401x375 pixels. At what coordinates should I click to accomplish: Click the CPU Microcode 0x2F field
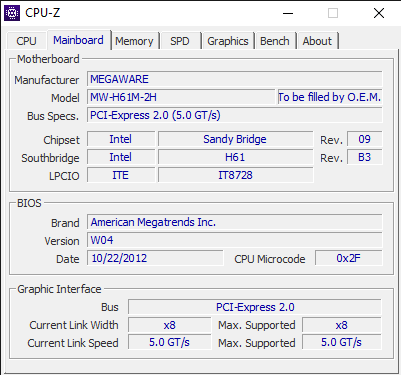[x=349, y=258]
